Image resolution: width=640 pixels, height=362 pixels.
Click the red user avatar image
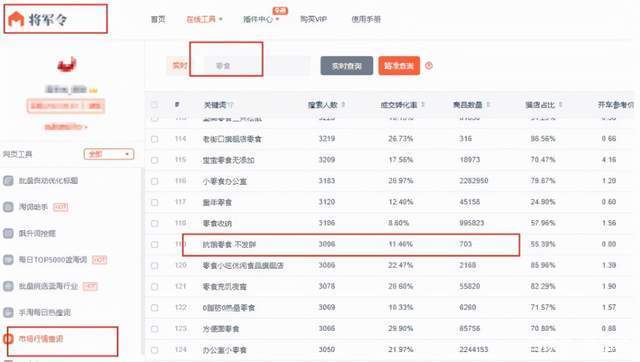(67, 64)
